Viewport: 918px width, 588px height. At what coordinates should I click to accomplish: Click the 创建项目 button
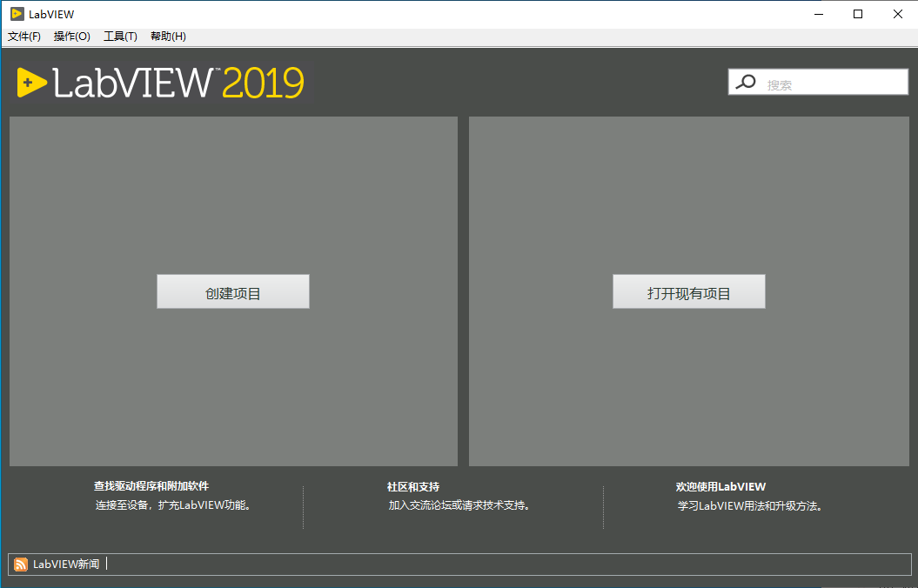pos(233,292)
